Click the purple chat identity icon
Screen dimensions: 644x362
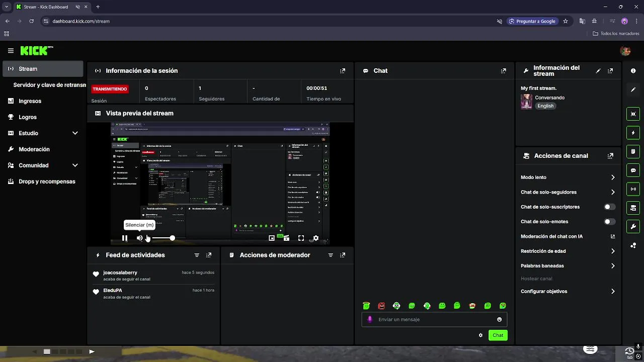[x=370, y=320]
